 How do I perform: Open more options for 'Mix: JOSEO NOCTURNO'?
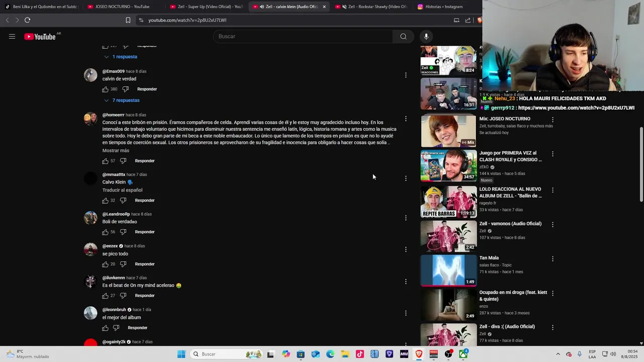click(x=552, y=120)
